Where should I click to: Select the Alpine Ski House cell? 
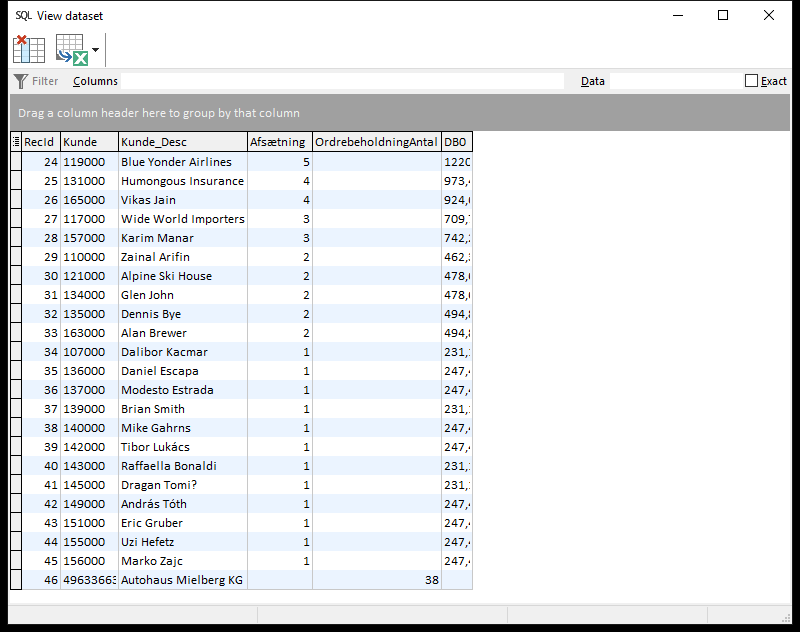tap(183, 276)
